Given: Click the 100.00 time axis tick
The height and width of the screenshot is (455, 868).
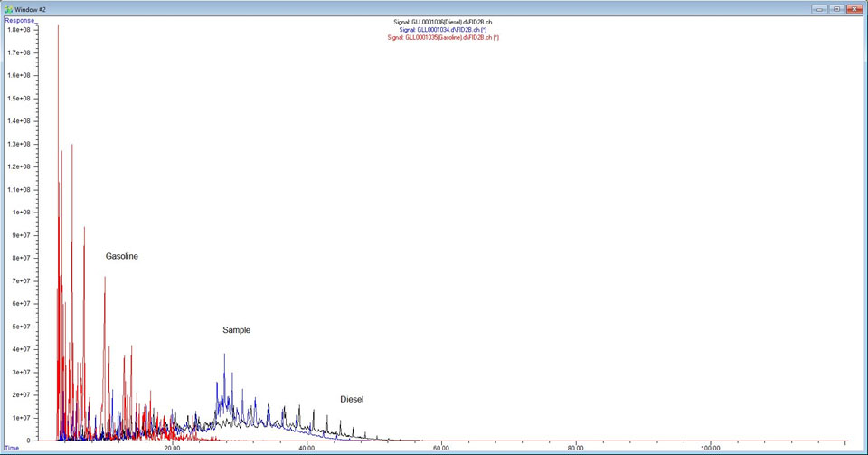Looking at the screenshot, I should click(710, 447).
